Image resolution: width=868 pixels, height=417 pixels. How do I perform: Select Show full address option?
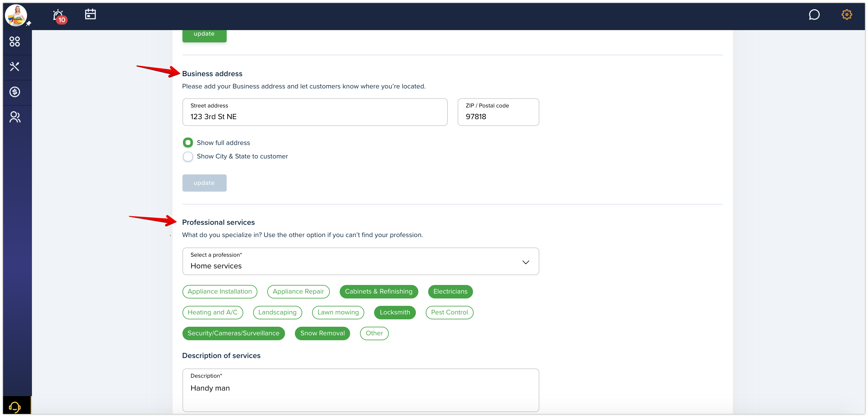(x=188, y=142)
